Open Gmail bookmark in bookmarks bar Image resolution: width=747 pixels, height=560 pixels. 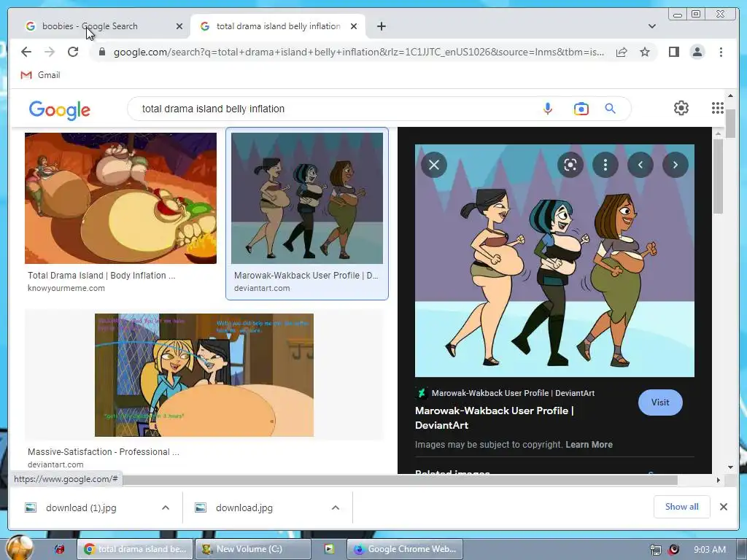[x=41, y=75]
